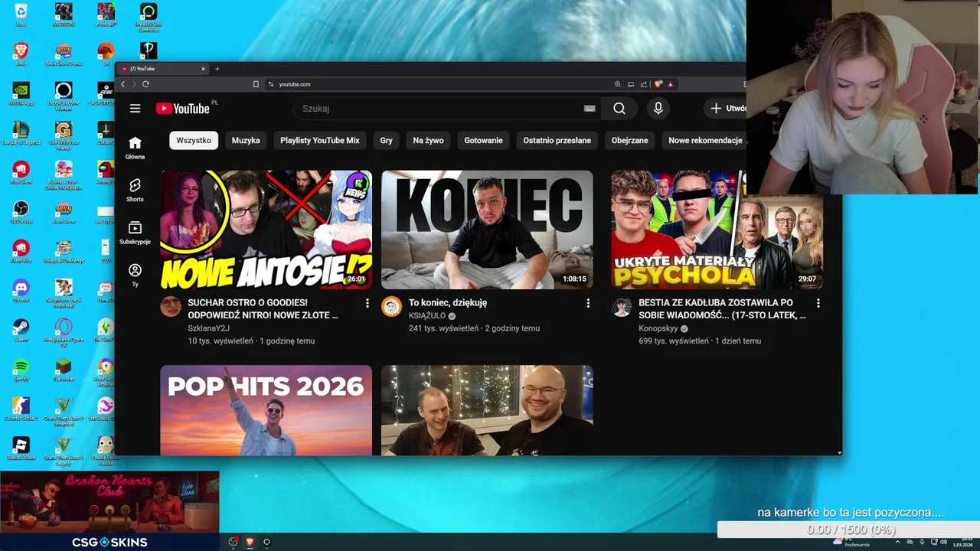Image resolution: width=980 pixels, height=551 pixels.
Task: Launch Grand Theft Auto V Enhanced shortcut
Action: [64, 412]
